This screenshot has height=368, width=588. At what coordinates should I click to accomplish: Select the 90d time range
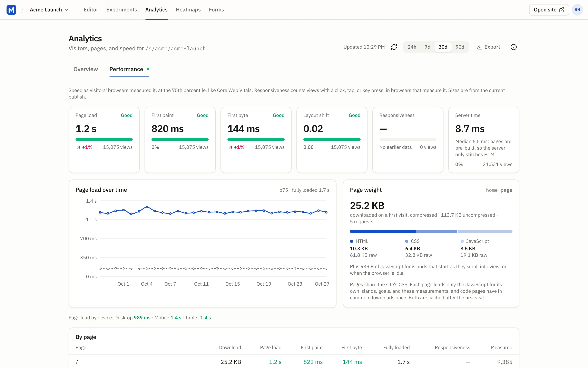(x=460, y=47)
